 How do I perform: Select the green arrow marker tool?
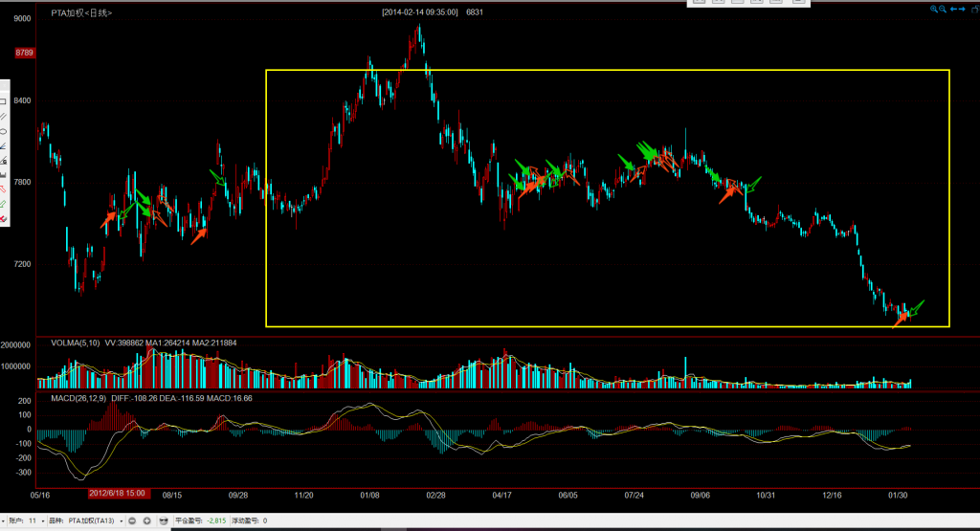point(3,204)
